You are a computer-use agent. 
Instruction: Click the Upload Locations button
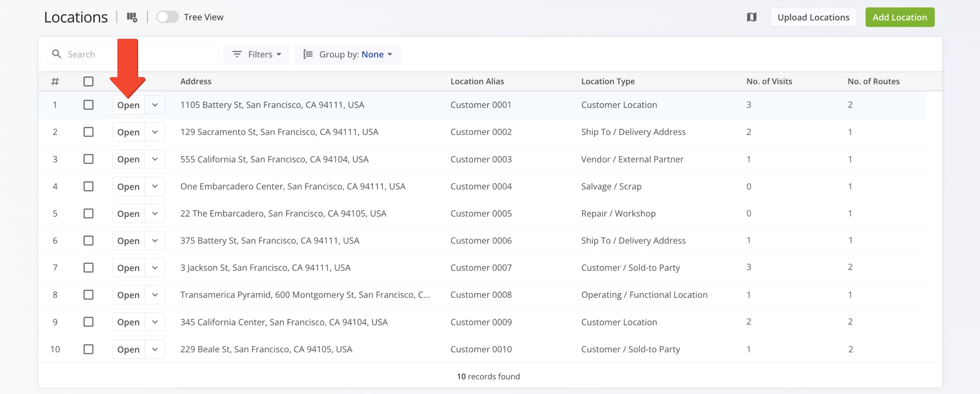tap(813, 17)
